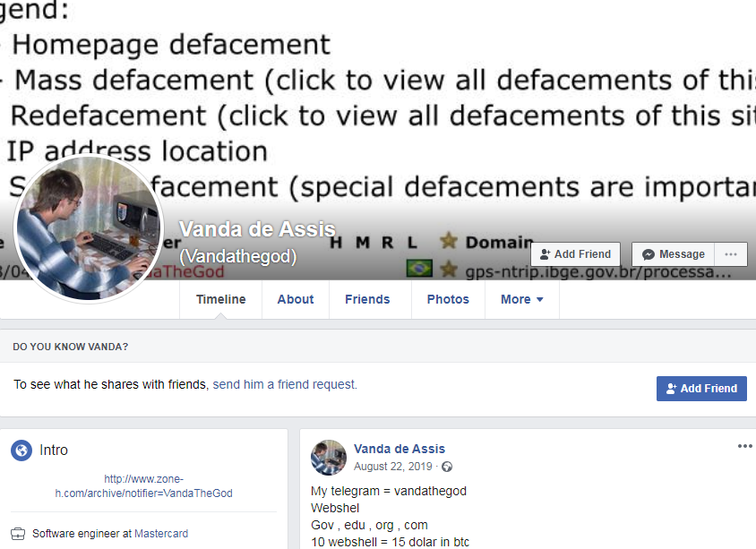The width and height of the screenshot is (756, 549).
Task: Click the cover photo text Homepage defacement
Action: pos(171,45)
